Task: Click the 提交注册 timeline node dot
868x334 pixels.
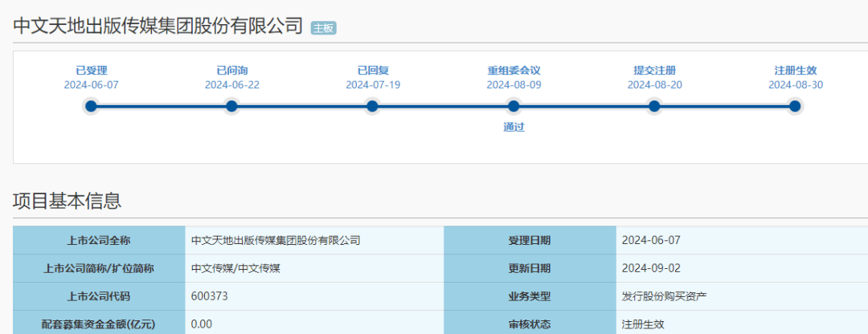Action: coord(654,106)
